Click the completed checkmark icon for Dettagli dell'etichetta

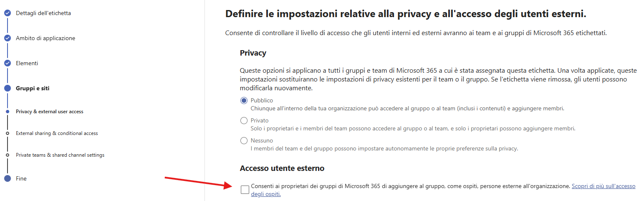point(8,13)
